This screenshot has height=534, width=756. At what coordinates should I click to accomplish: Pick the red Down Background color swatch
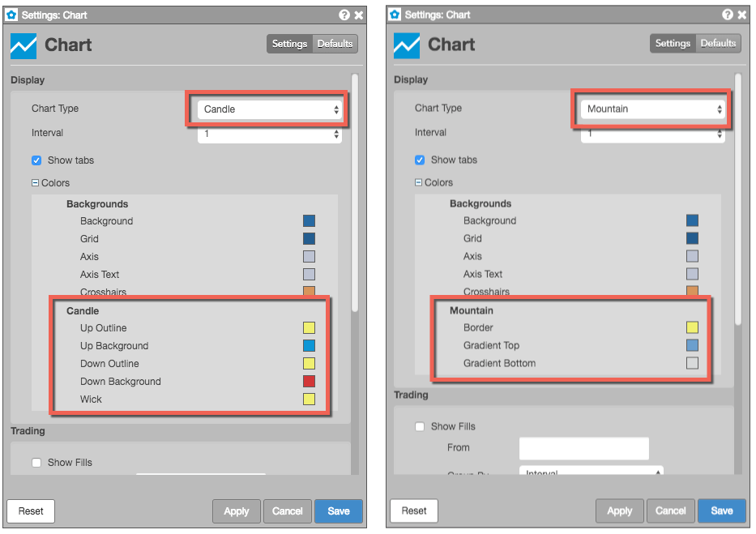click(x=309, y=382)
